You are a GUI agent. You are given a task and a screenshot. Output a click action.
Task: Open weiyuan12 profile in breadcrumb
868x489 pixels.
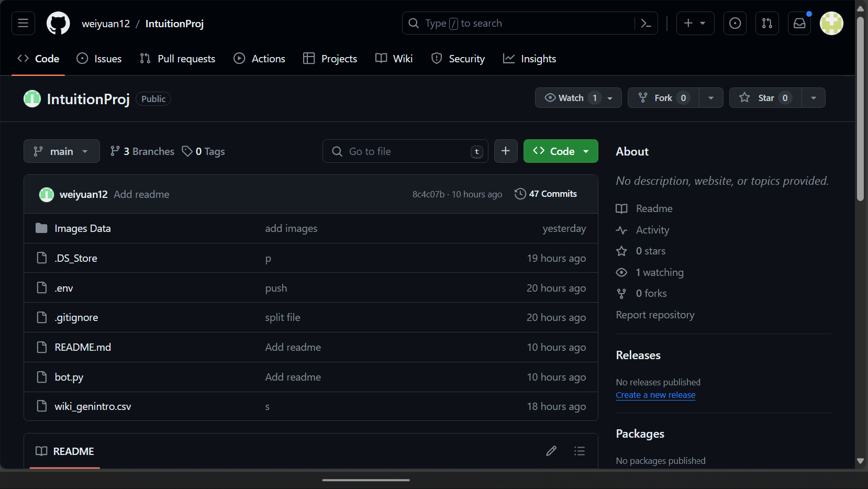click(x=106, y=24)
